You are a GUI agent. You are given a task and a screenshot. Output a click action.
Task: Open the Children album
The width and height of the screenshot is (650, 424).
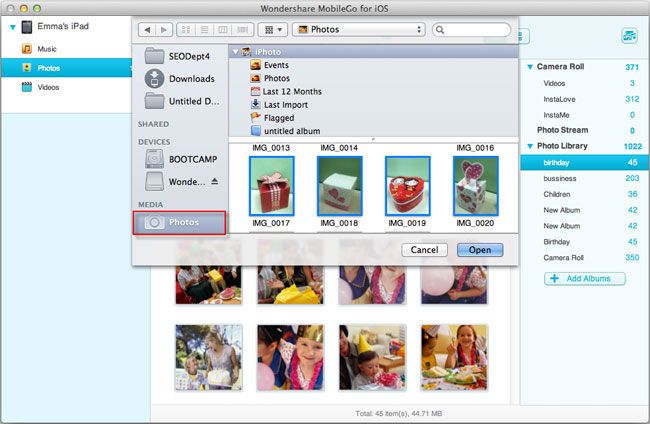click(585, 194)
